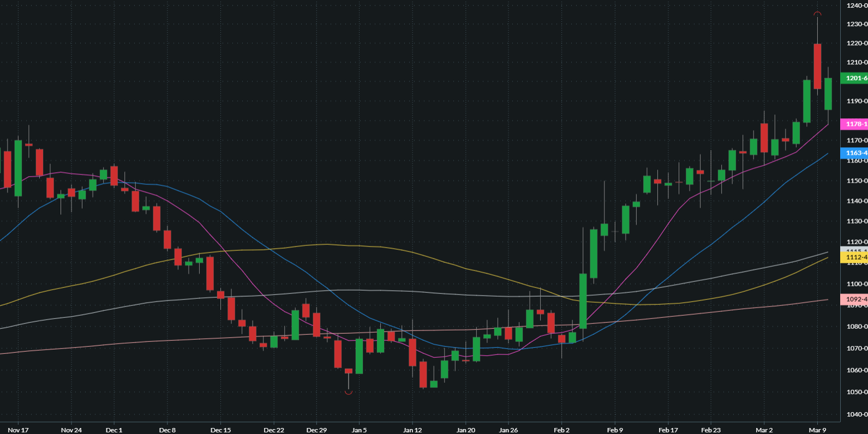Click the 1230-0 price axis label

[x=857, y=24]
